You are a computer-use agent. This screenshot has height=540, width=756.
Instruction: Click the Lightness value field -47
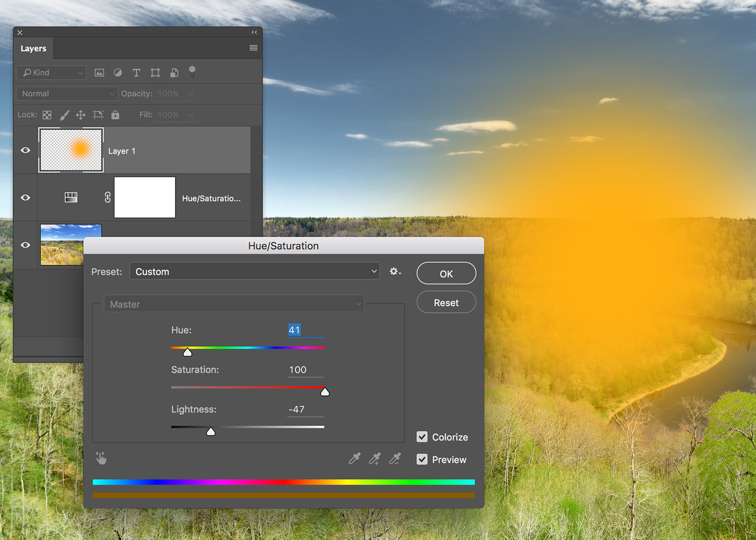click(x=306, y=409)
